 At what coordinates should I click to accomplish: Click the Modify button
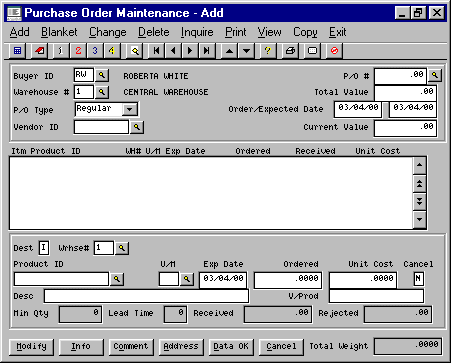32,347
